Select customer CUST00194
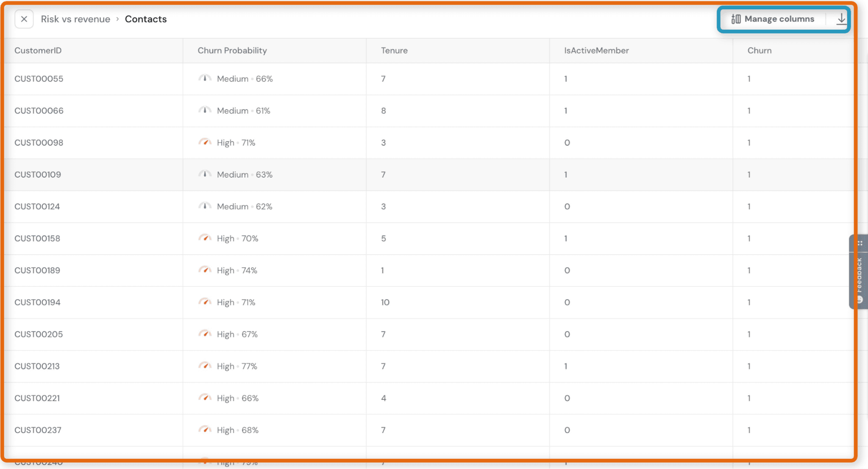Screen dimensions: 868x469 click(x=38, y=302)
